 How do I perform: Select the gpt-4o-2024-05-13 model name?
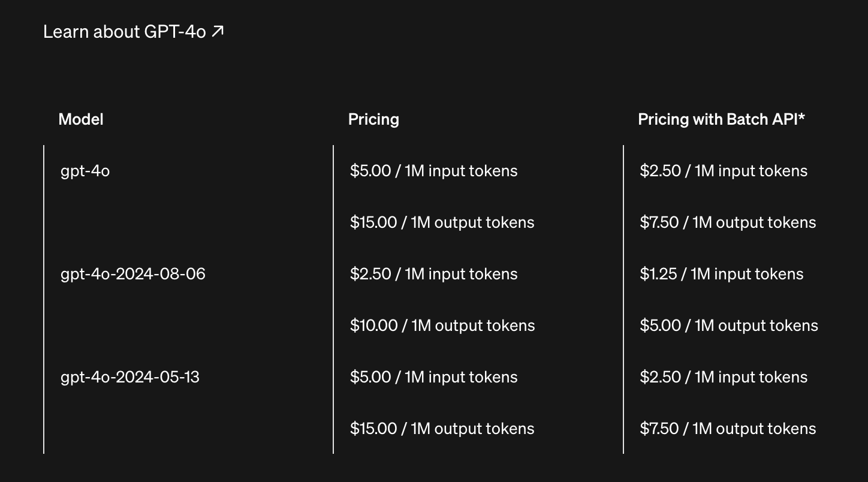pos(130,377)
